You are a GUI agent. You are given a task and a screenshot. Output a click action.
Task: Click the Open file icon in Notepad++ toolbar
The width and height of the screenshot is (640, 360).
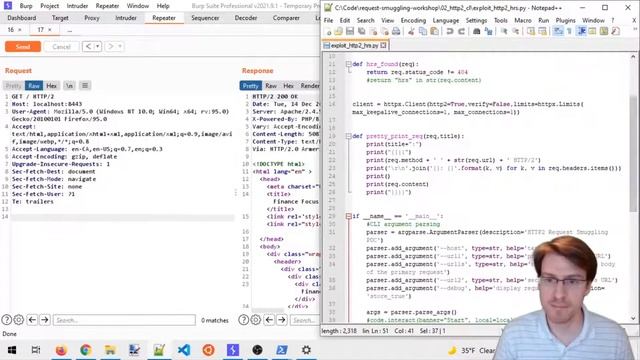coord(339,31)
